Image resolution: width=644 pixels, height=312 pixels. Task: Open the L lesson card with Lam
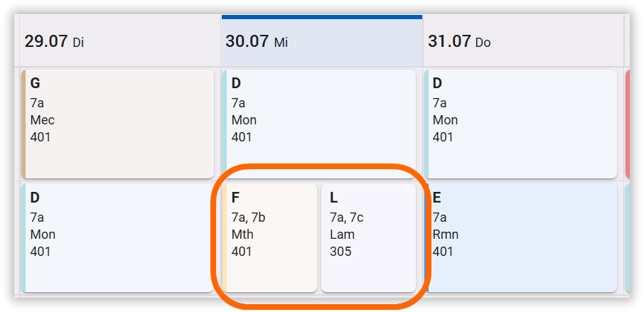pyautogui.click(x=368, y=237)
